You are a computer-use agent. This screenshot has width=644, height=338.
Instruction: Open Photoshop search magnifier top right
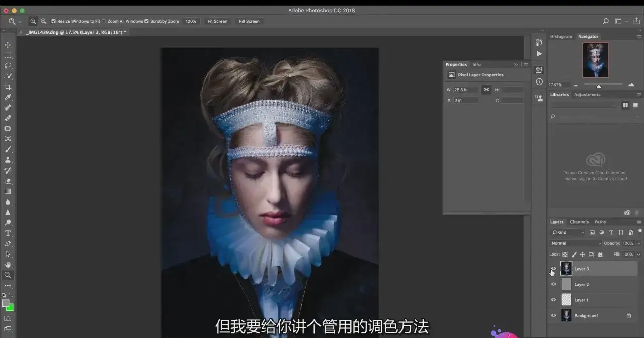coord(606,21)
